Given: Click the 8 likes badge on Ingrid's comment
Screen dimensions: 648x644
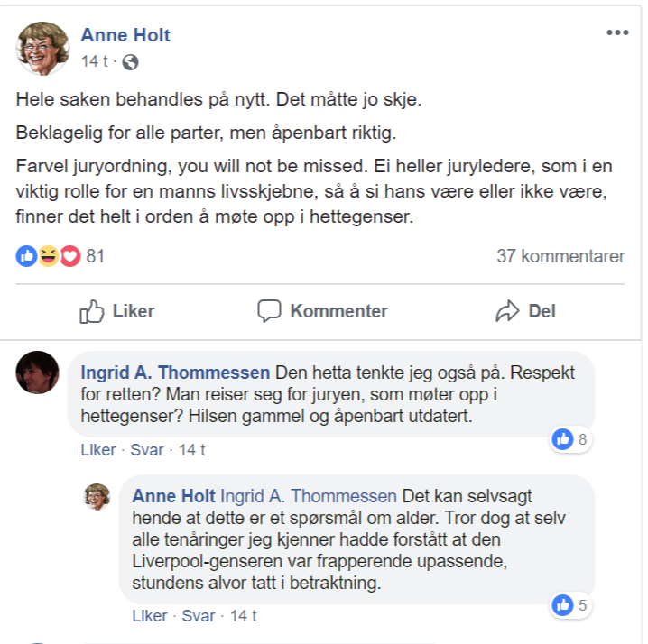Looking at the screenshot, I should (x=571, y=440).
